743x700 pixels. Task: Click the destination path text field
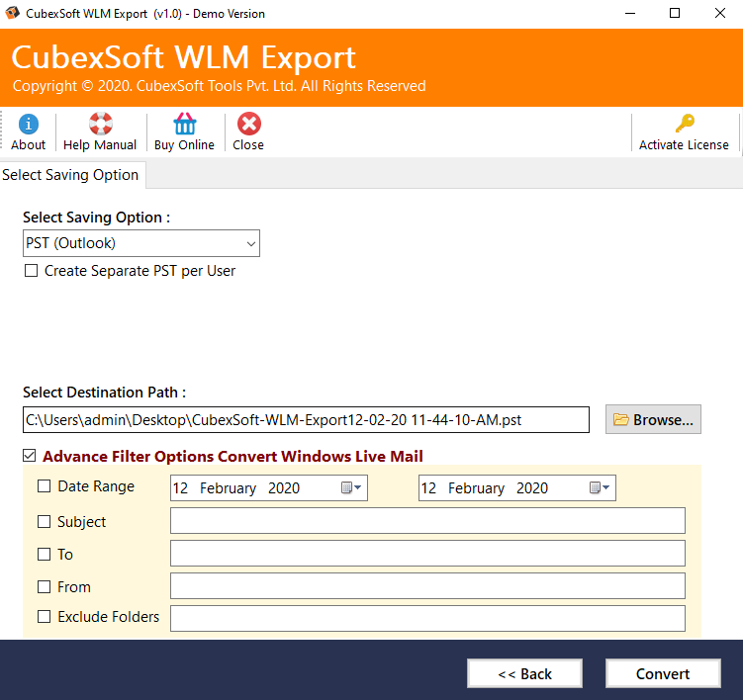pyautogui.click(x=306, y=420)
